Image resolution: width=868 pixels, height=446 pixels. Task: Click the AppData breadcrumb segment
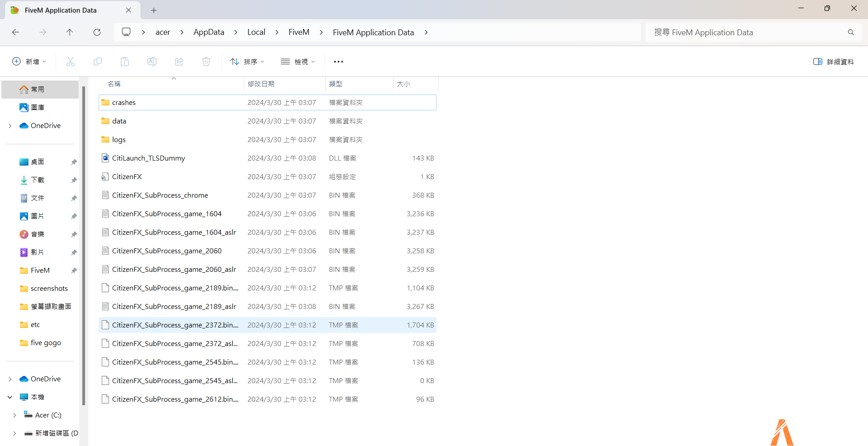tap(209, 32)
